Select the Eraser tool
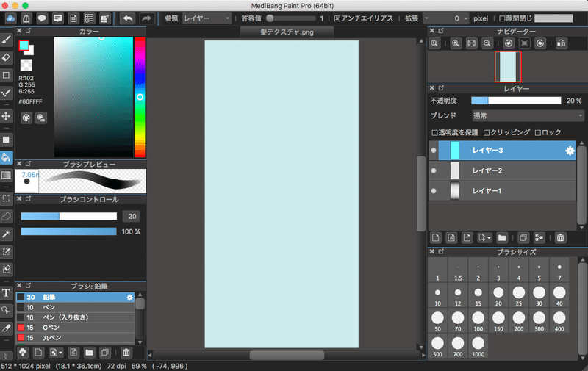 point(7,57)
